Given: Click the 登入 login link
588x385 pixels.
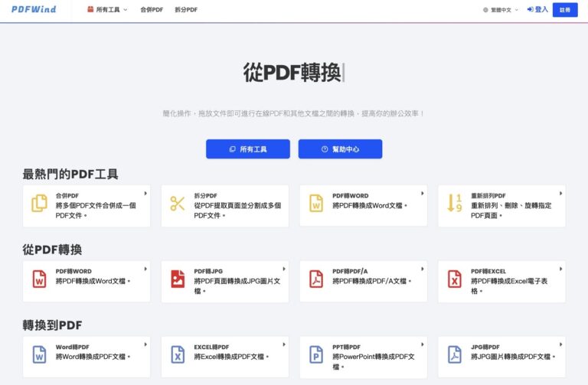Looking at the screenshot, I should (537, 9).
